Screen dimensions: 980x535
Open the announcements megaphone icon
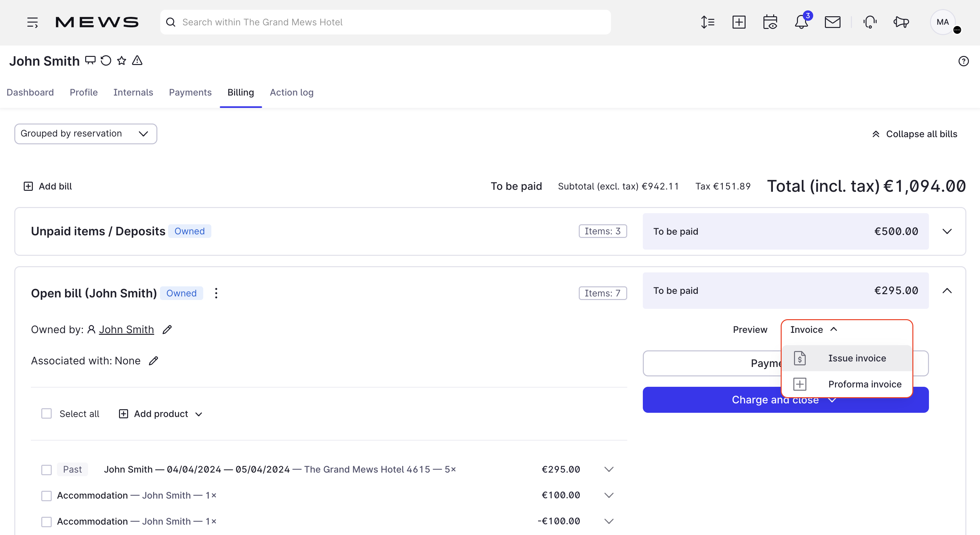900,22
